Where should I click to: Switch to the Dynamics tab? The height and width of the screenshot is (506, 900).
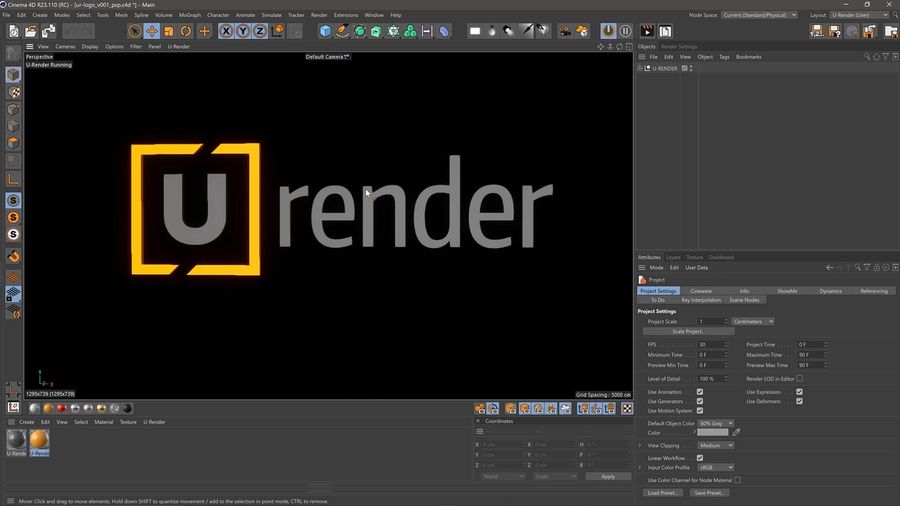831,291
